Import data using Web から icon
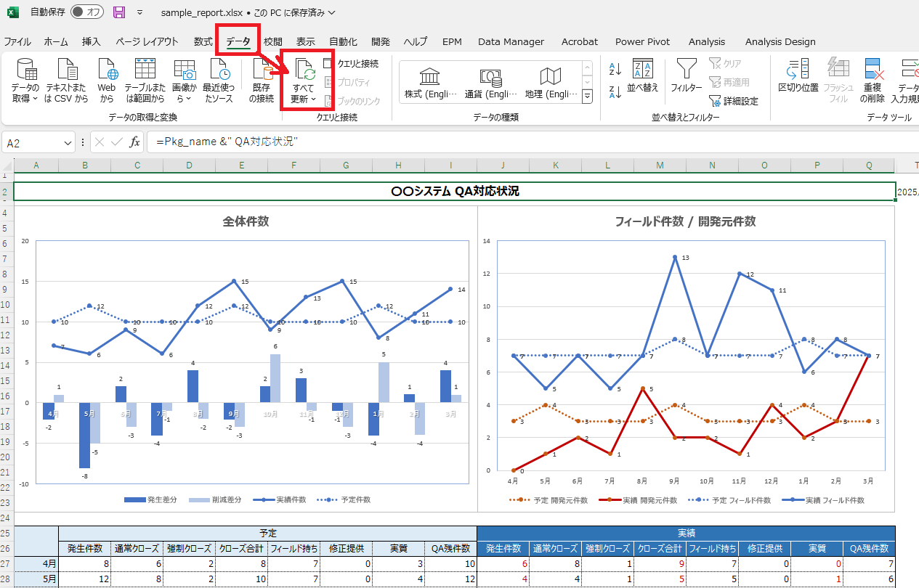 tap(107, 80)
